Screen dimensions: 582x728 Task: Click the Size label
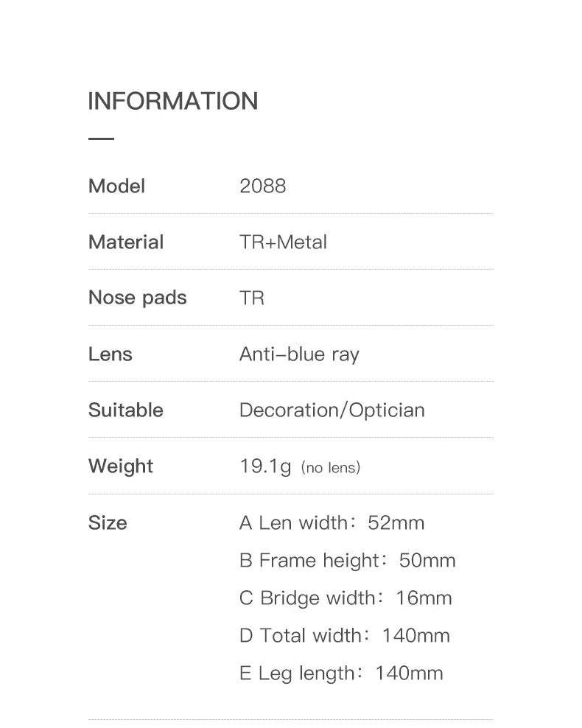tap(108, 522)
